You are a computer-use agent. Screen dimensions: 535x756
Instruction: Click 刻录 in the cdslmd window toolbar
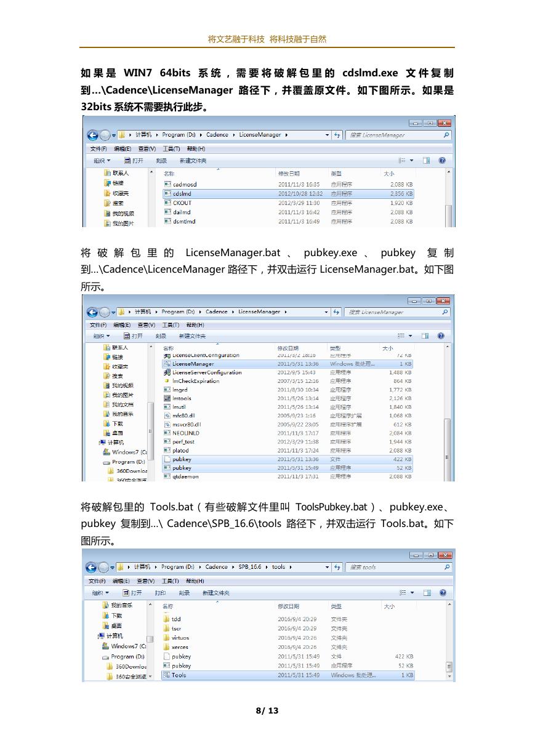[x=161, y=161]
